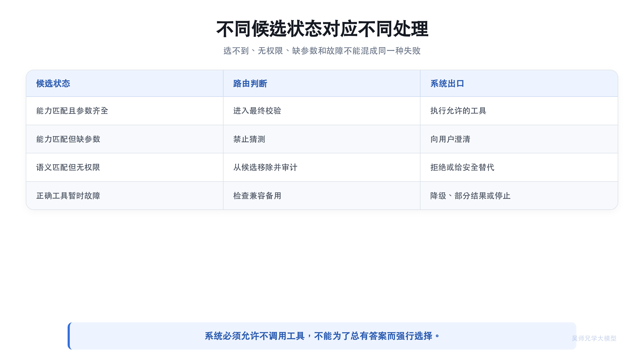The image size is (644, 362).
Task: Click the 候选状态 column header
Action: coord(125,83)
